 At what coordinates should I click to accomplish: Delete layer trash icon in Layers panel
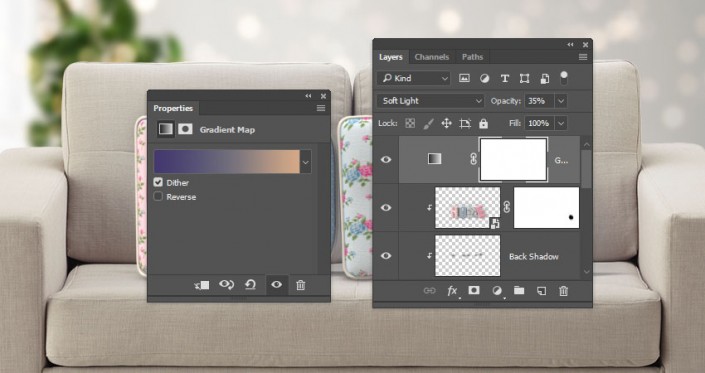coord(563,291)
